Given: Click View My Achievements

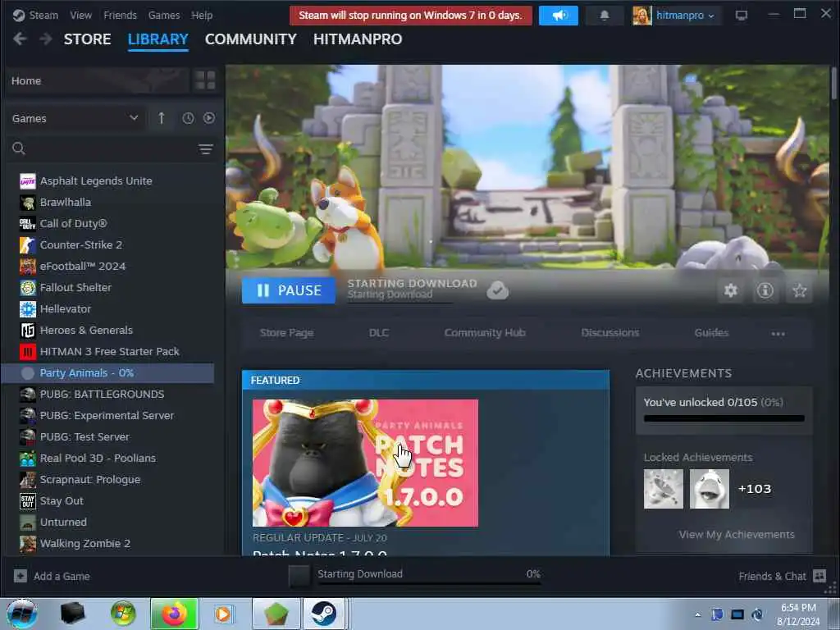Looking at the screenshot, I should coord(737,535).
